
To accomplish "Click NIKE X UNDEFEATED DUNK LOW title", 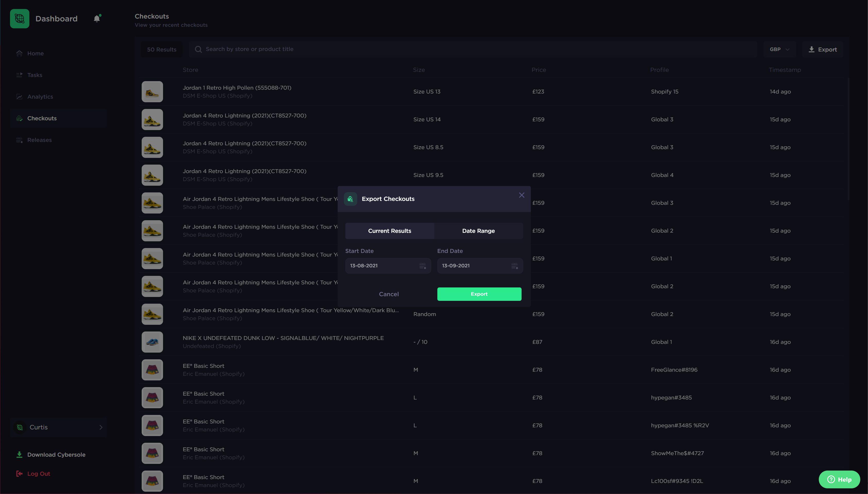I will pos(283,338).
